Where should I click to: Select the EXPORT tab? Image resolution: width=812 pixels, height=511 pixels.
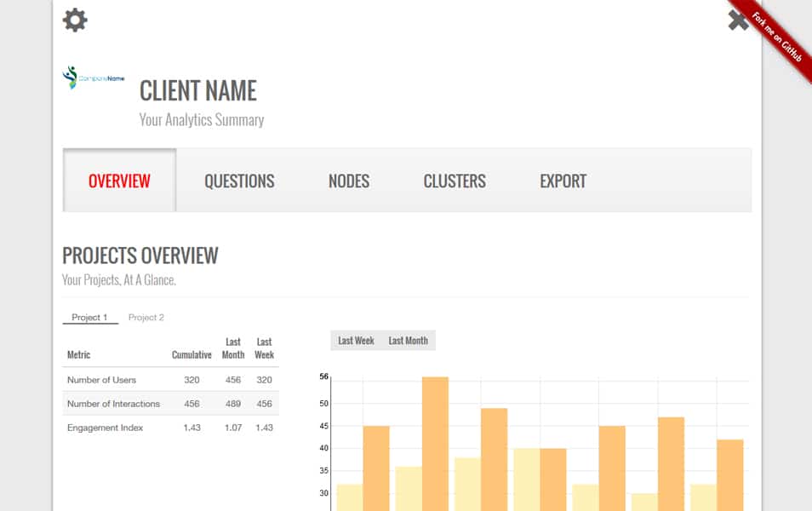[x=562, y=181]
